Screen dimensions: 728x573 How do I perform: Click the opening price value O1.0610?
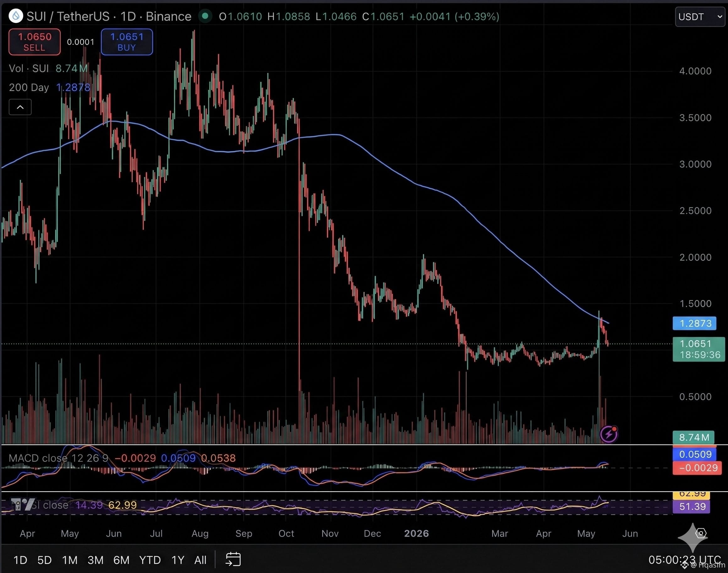coord(241,16)
